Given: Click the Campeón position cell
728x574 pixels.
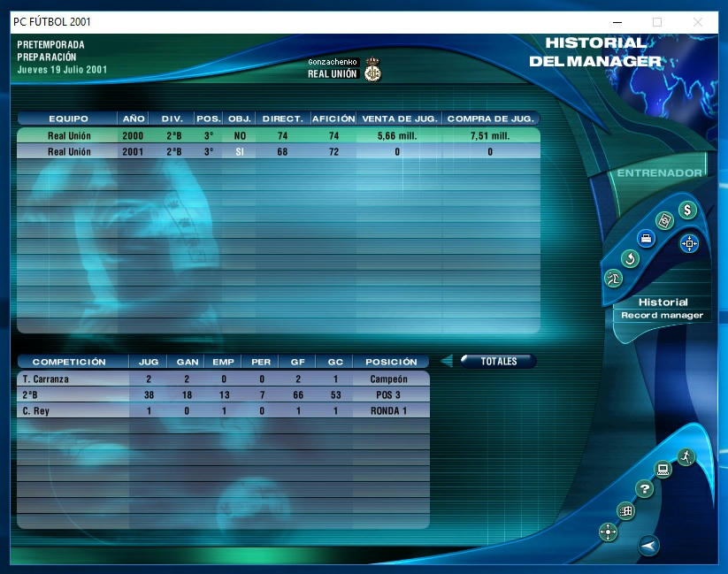Looking at the screenshot, I should tap(388, 379).
